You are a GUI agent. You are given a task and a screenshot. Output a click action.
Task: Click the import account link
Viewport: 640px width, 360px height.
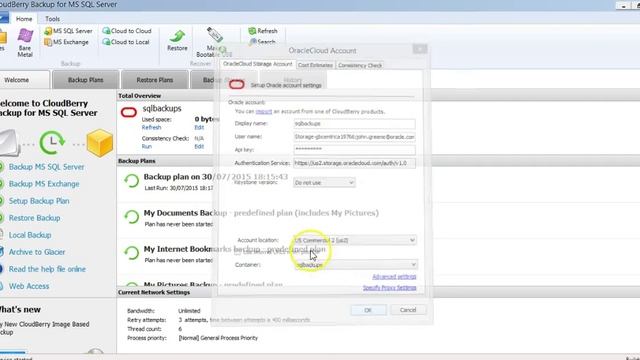264,111
